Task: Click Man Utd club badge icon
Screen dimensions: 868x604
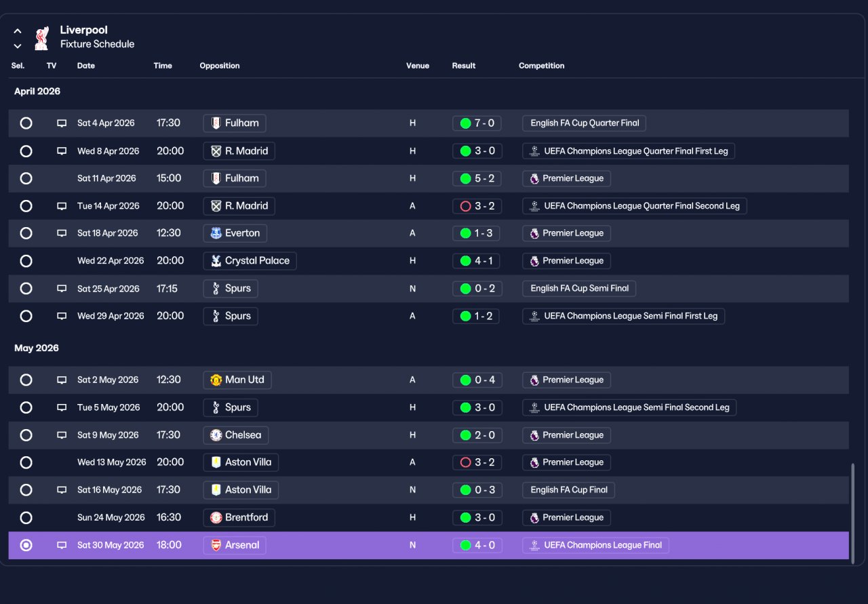Action: (216, 380)
